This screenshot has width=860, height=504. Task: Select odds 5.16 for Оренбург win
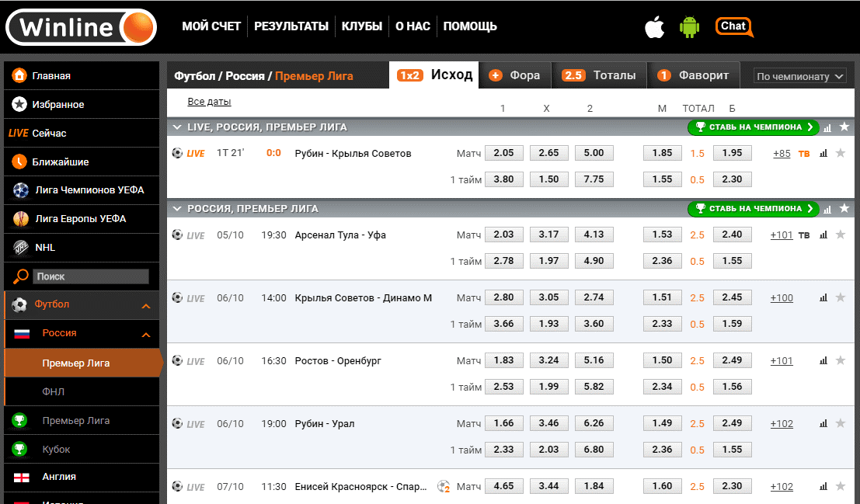[594, 360]
